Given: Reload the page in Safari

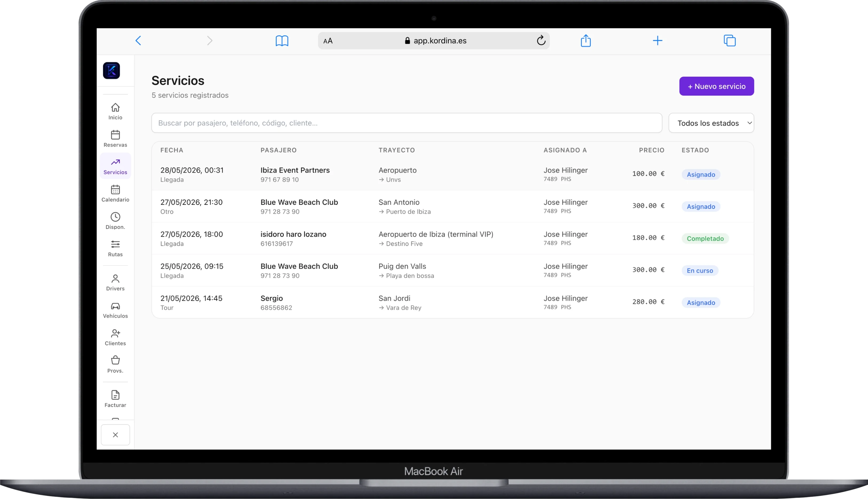Looking at the screenshot, I should [541, 40].
